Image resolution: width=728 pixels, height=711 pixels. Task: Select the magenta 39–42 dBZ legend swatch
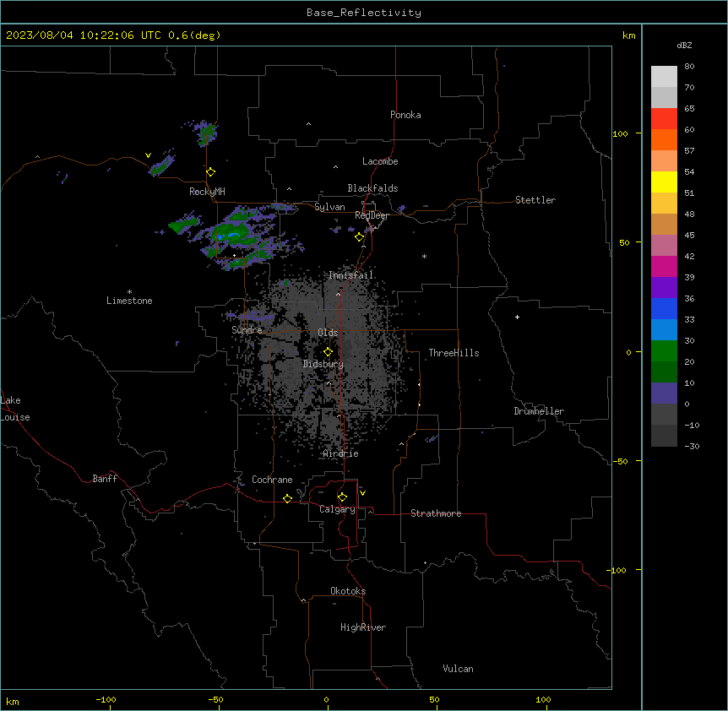(x=664, y=266)
